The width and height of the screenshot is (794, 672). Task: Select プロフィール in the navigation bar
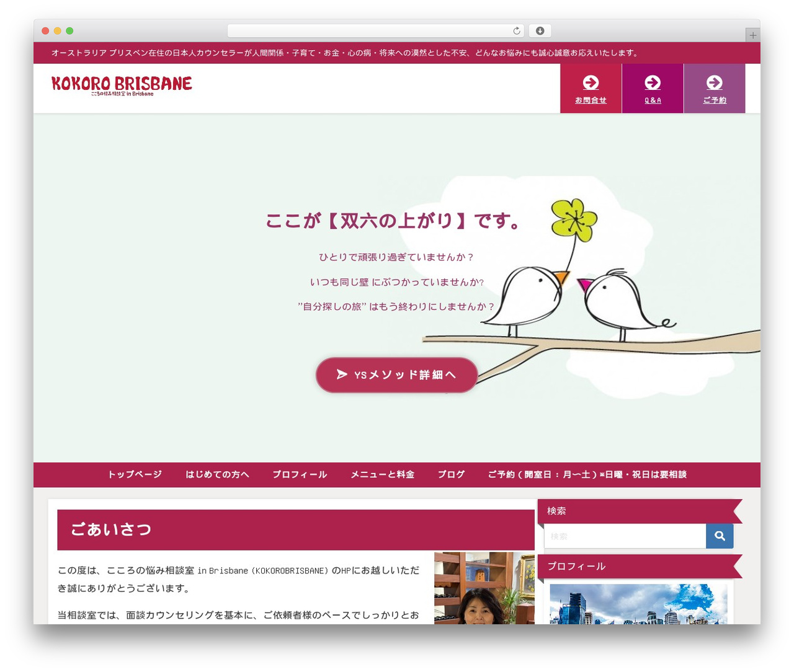pos(300,474)
